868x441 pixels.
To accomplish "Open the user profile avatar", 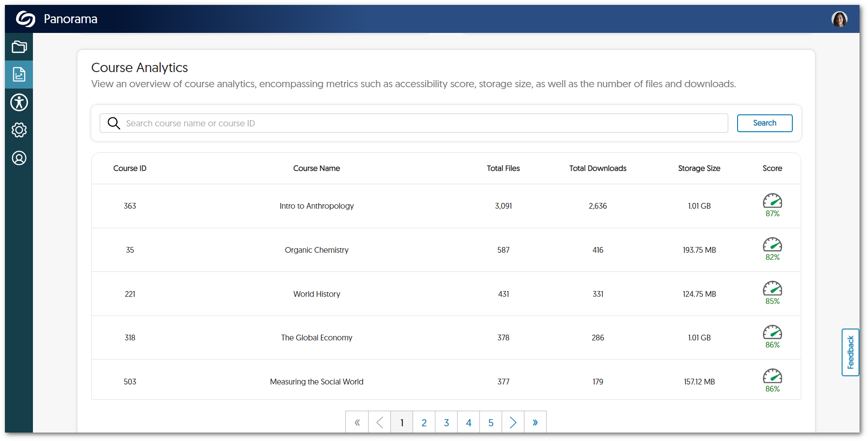I will click(x=839, y=19).
